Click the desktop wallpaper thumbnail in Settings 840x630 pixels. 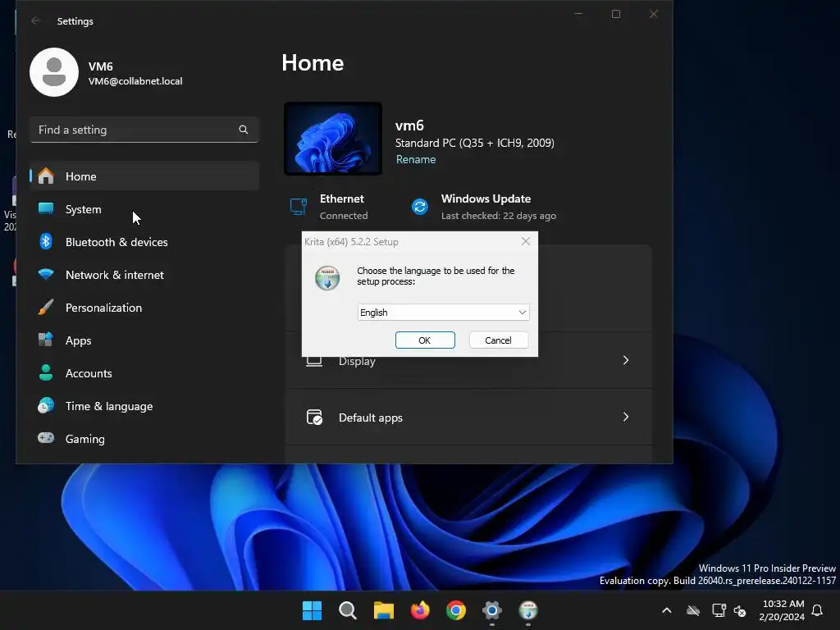point(333,139)
